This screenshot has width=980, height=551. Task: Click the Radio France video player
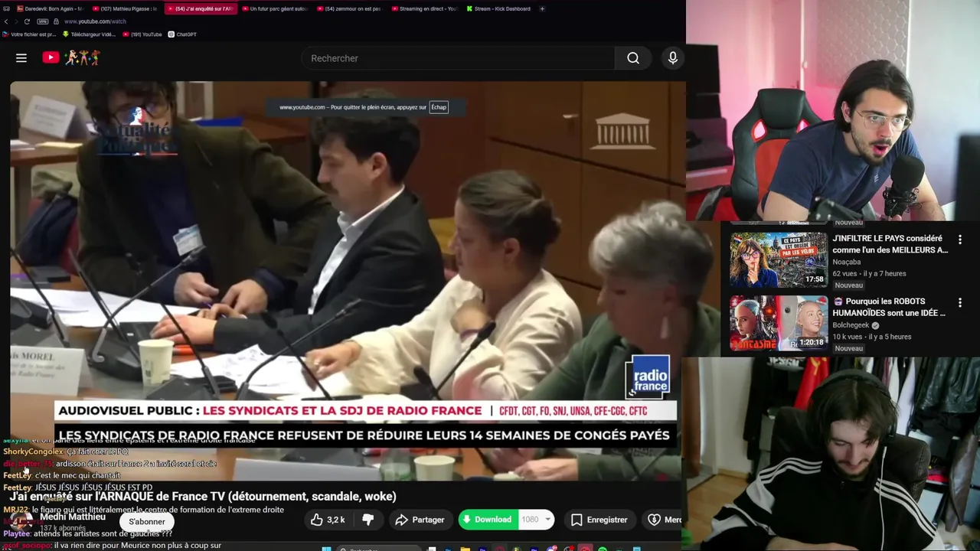click(x=348, y=281)
